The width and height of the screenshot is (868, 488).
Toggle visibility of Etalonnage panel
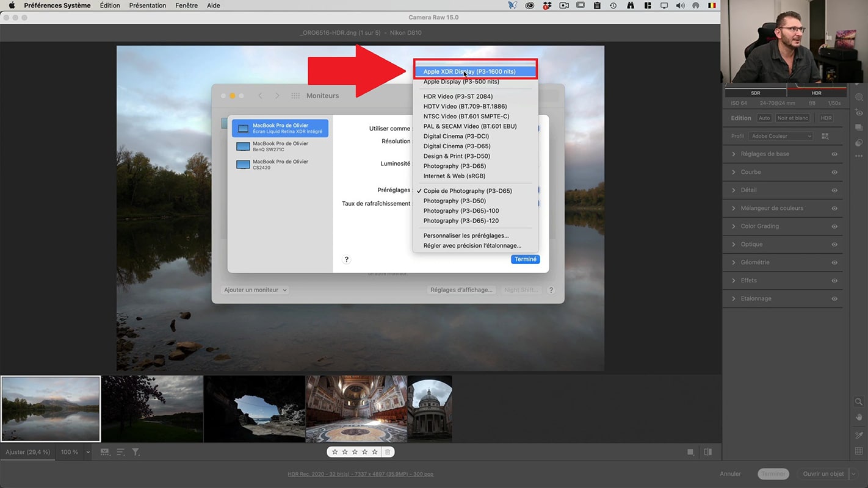pos(834,299)
